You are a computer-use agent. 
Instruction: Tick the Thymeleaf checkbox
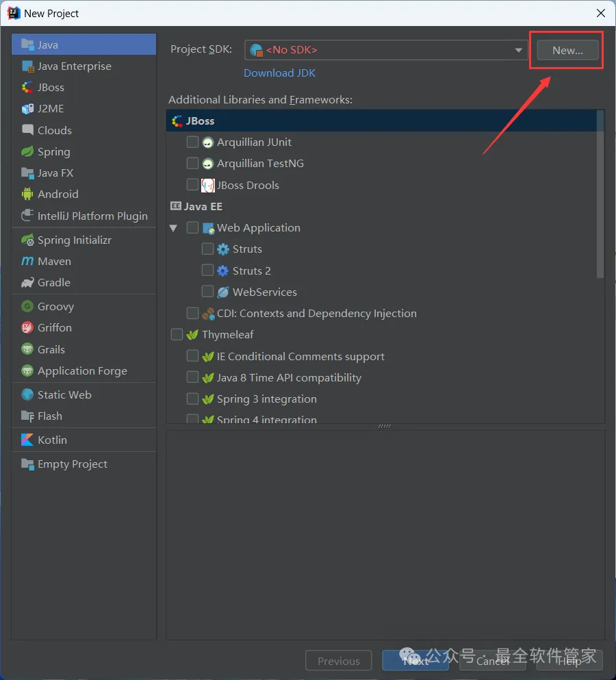[177, 334]
